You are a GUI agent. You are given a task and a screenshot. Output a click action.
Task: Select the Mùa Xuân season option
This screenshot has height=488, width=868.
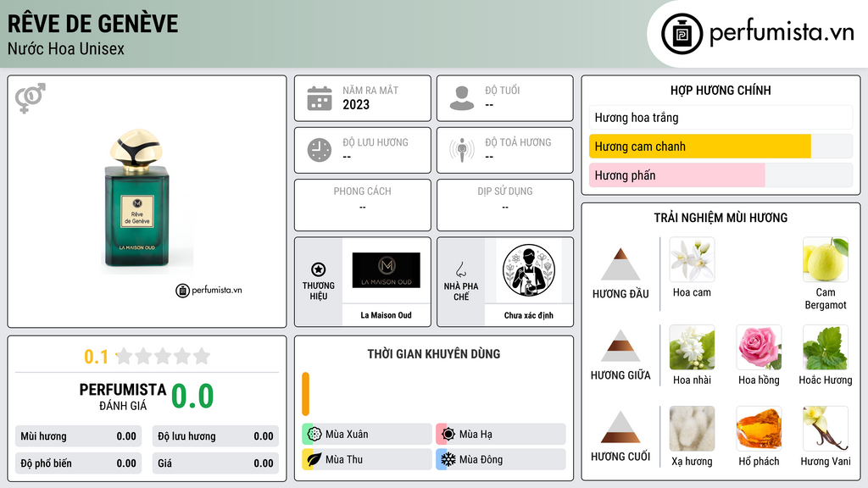(x=367, y=435)
